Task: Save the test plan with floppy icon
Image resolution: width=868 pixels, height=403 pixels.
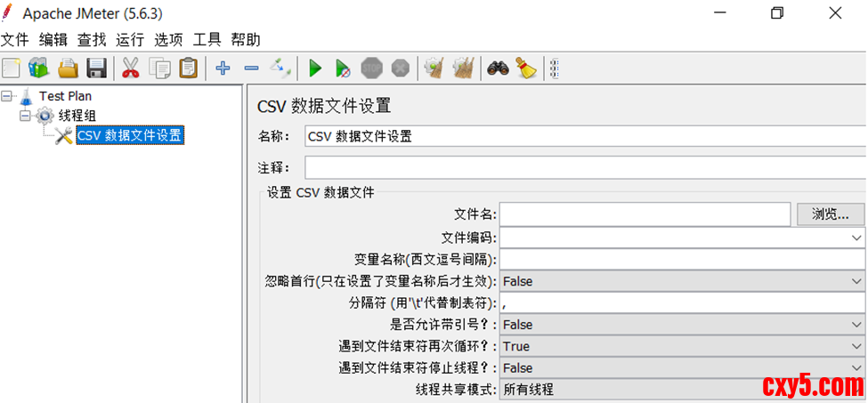Action: tap(97, 69)
